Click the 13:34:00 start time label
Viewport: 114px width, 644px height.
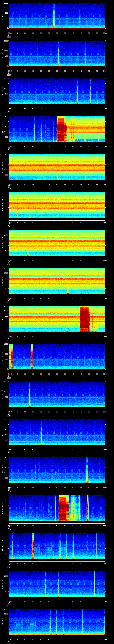(9, 487)
